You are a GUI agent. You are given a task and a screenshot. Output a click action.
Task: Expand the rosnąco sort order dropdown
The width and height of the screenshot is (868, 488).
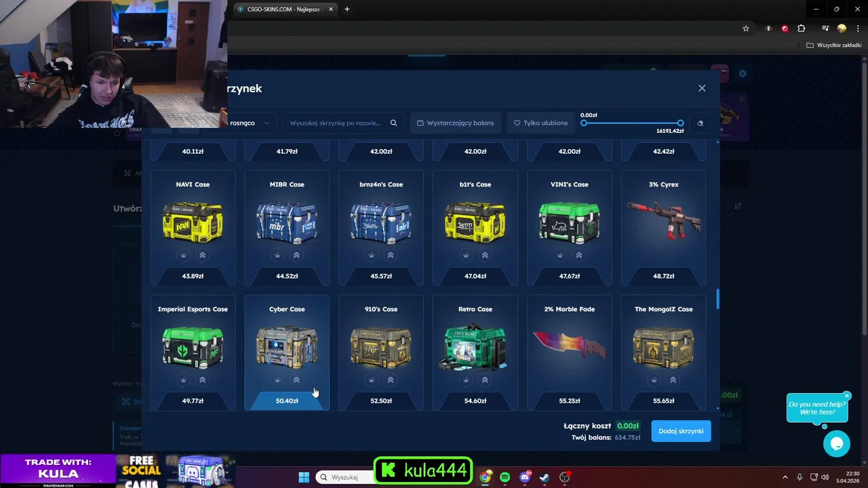(x=252, y=123)
